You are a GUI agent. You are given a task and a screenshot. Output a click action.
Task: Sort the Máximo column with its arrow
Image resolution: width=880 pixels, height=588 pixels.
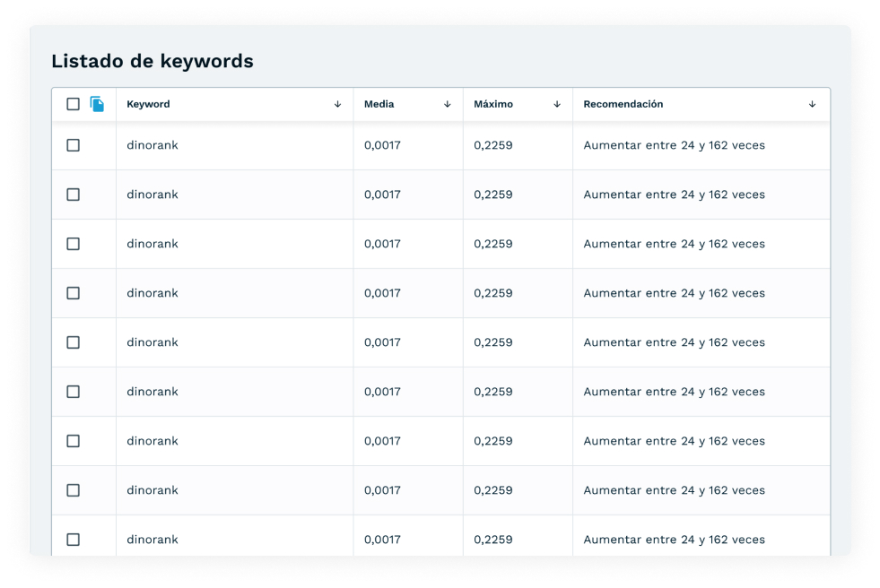(x=557, y=104)
